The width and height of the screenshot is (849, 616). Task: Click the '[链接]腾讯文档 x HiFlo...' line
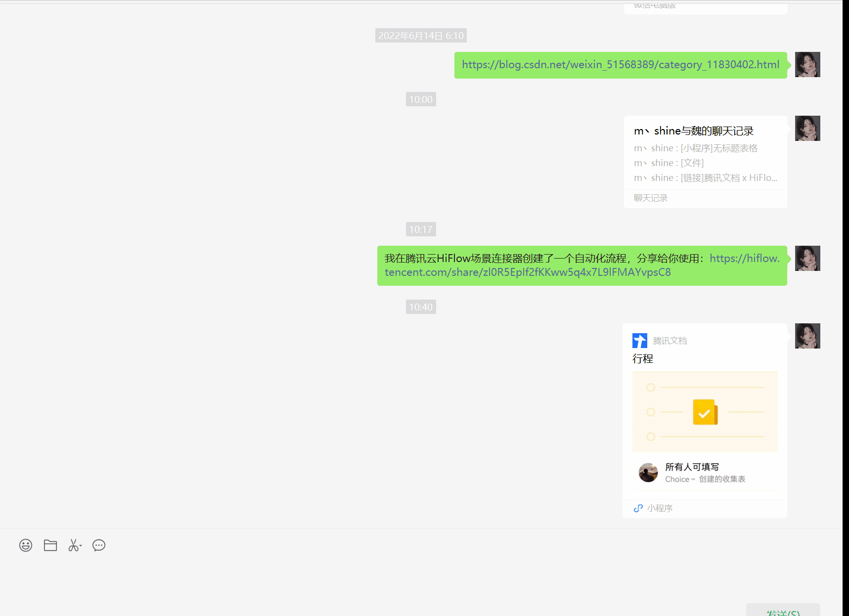pyautogui.click(x=706, y=178)
